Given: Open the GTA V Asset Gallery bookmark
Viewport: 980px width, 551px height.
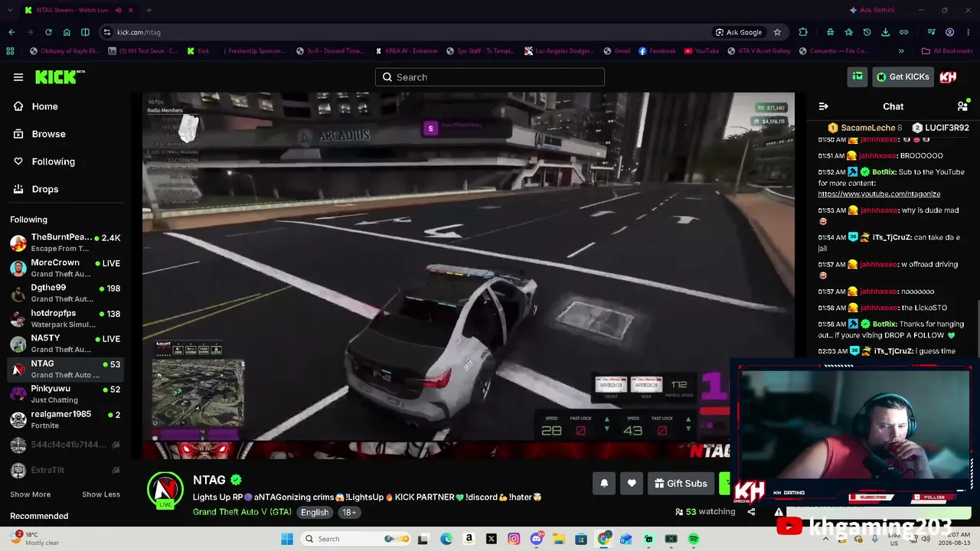Looking at the screenshot, I should point(759,51).
